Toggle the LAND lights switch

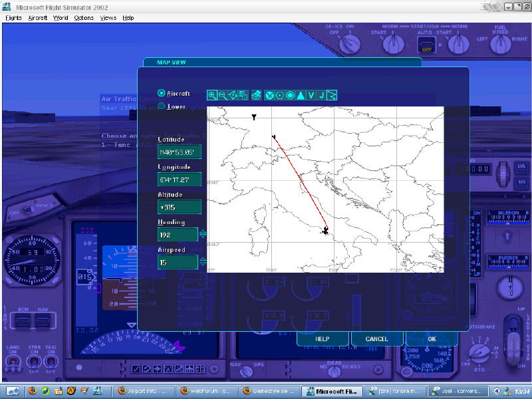point(13,362)
